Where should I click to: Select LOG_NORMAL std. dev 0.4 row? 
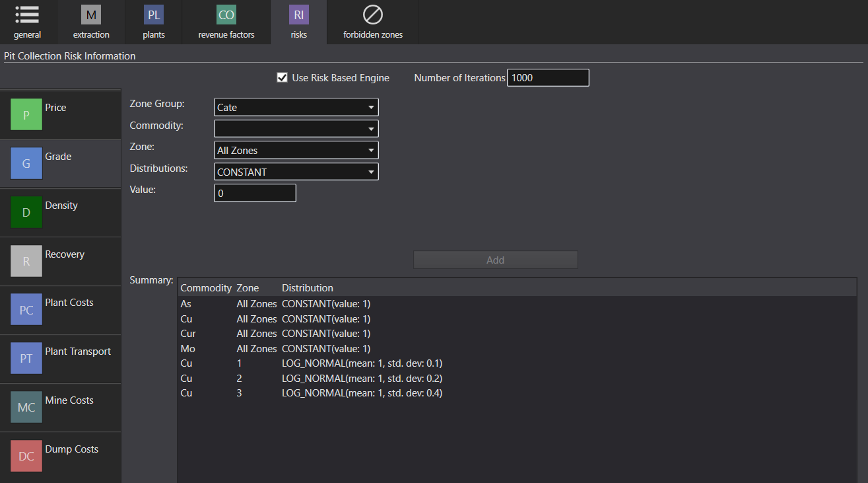tap(517, 393)
